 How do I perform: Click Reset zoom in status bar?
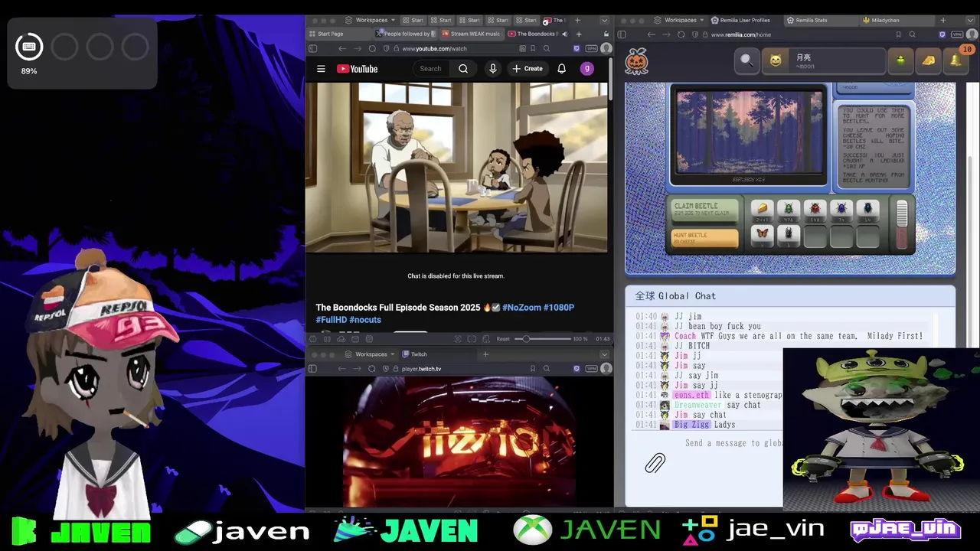(x=503, y=339)
